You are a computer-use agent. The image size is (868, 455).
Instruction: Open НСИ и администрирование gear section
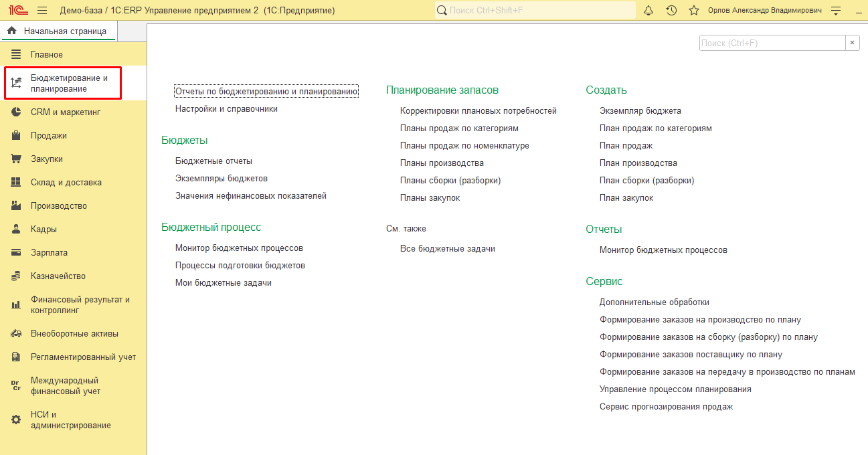(x=70, y=420)
